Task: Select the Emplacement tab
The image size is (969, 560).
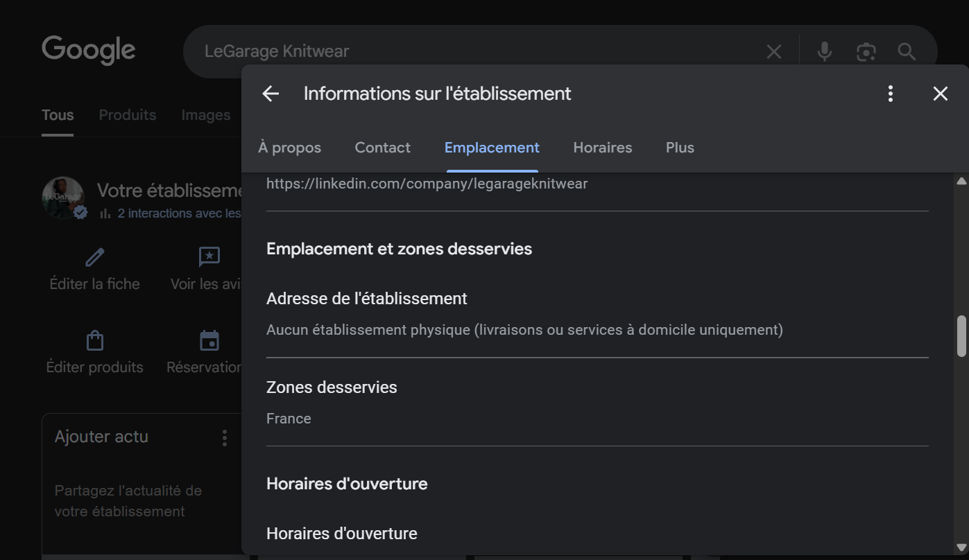Action: tap(492, 148)
